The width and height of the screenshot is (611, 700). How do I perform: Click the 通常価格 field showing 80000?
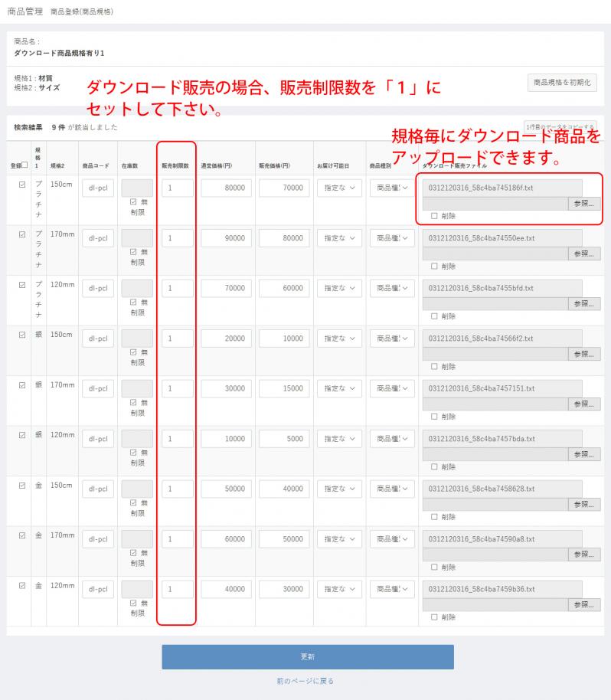(227, 188)
